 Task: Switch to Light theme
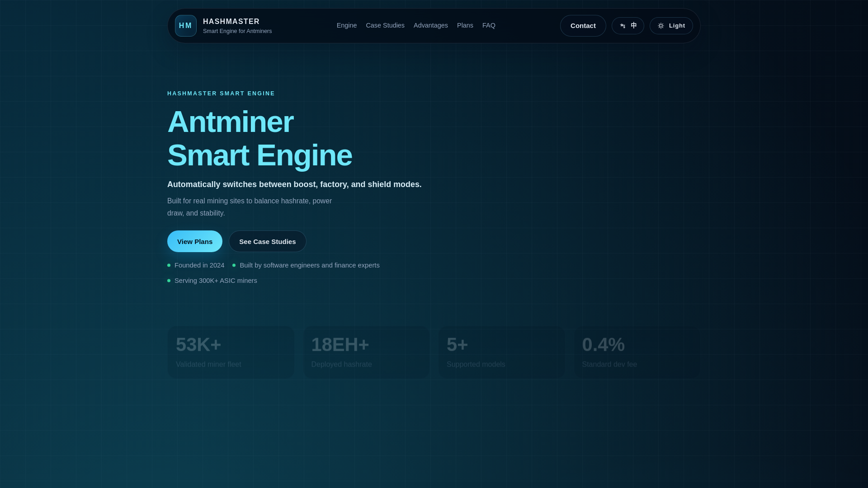(671, 26)
